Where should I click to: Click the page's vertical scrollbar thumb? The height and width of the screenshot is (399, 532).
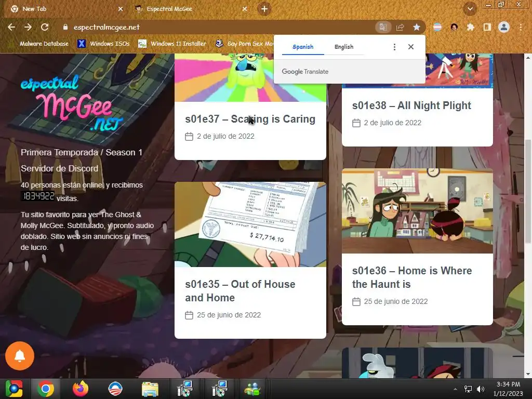[x=528, y=191]
